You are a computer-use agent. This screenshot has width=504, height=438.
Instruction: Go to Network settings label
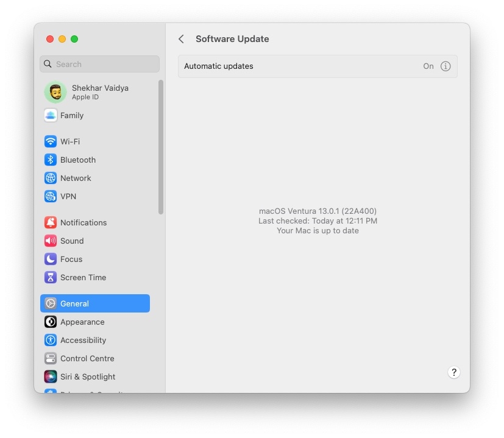76,178
